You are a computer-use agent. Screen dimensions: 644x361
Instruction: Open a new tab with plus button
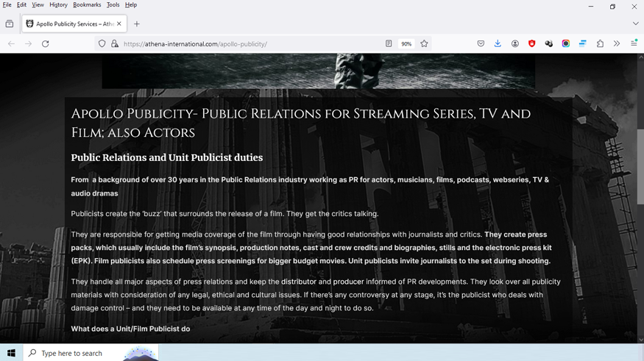coord(137,24)
